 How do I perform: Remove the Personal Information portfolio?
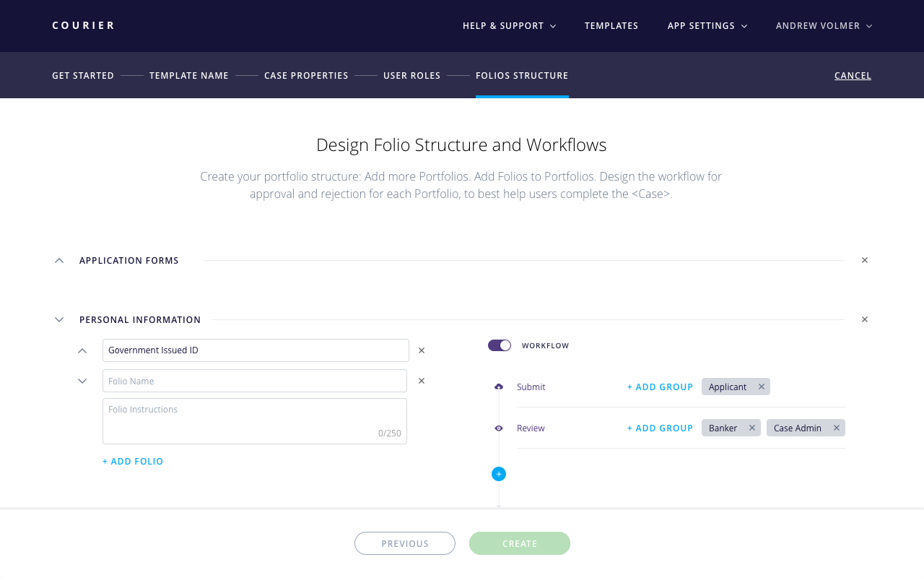[x=864, y=319]
